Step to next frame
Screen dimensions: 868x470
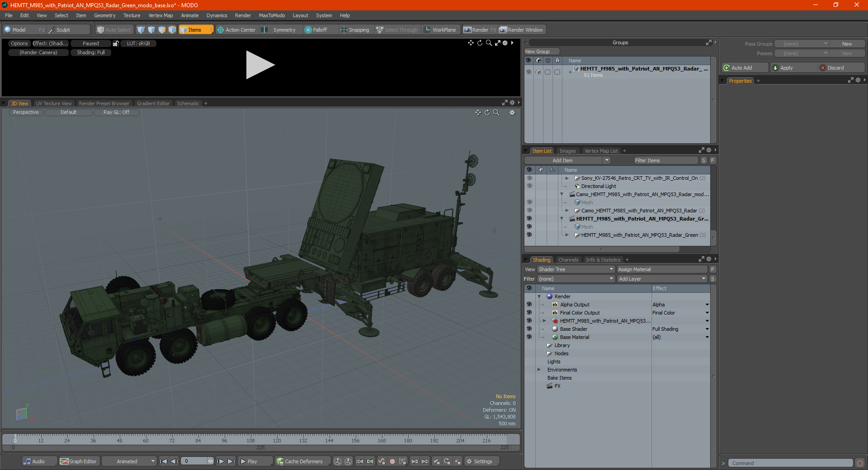(x=221, y=461)
